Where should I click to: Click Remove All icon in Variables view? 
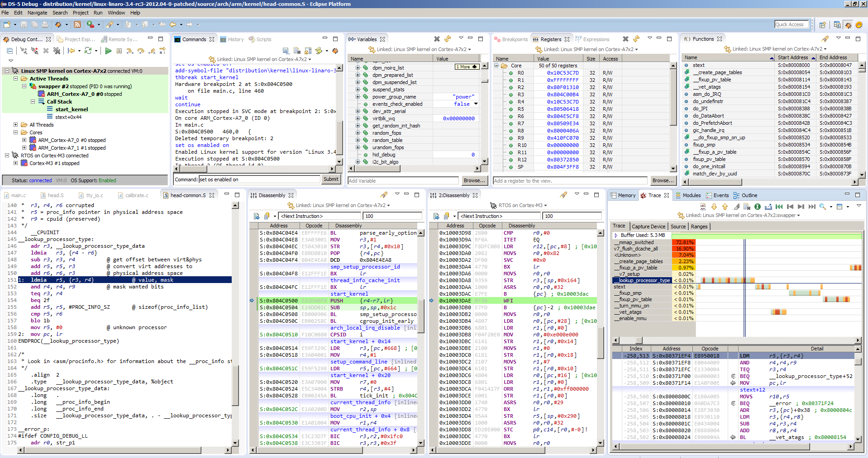point(437,39)
